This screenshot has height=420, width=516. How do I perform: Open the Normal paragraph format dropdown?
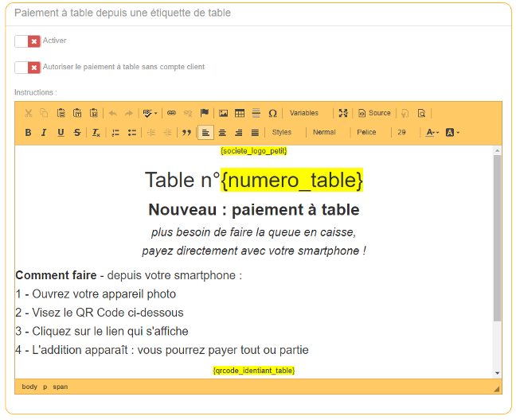tap(326, 132)
